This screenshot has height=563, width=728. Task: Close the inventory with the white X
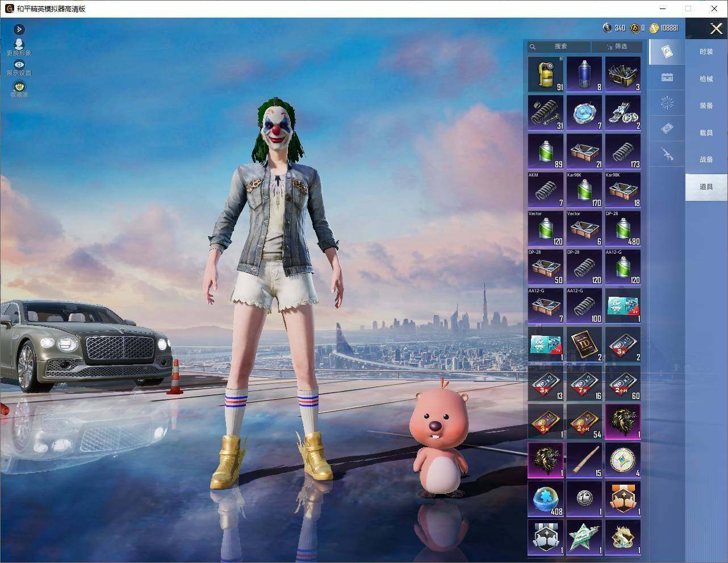pyautogui.click(x=716, y=29)
